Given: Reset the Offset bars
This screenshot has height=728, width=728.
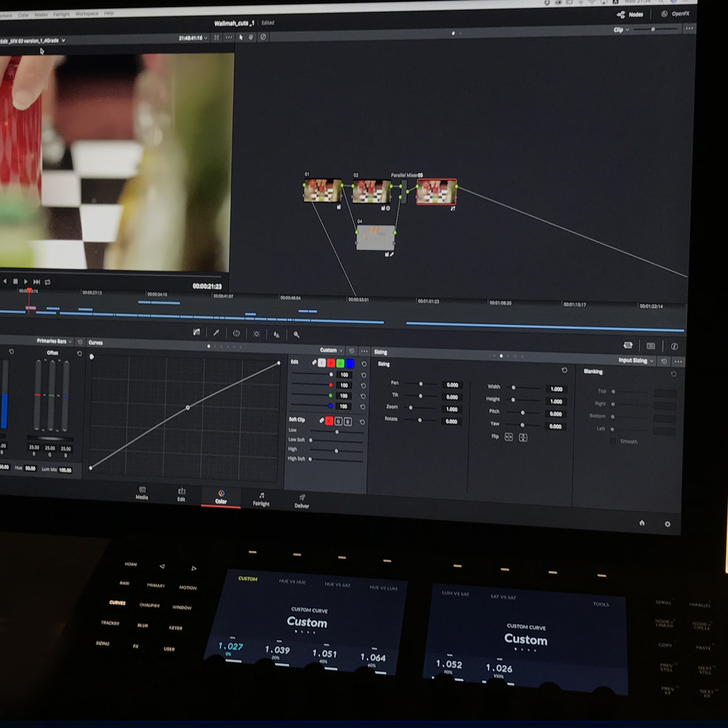Looking at the screenshot, I should (80, 354).
